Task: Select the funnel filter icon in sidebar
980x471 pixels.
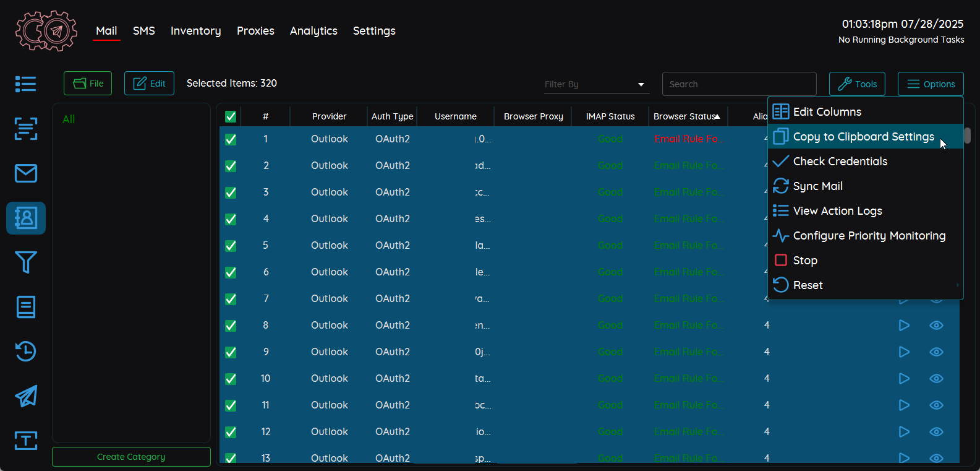Action: (x=25, y=262)
